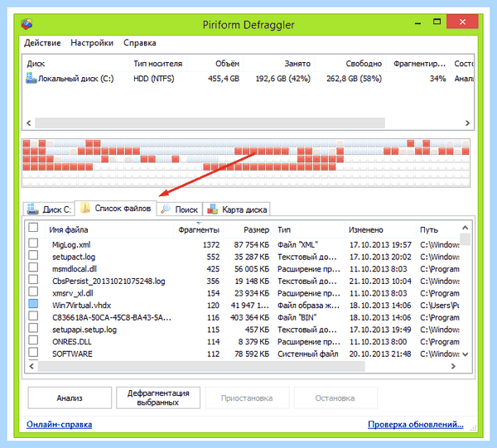Image resolution: width=497 pixels, height=448 pixels.
Task: Click the Тип носителя column header in drive list
Action: point(158,64)
